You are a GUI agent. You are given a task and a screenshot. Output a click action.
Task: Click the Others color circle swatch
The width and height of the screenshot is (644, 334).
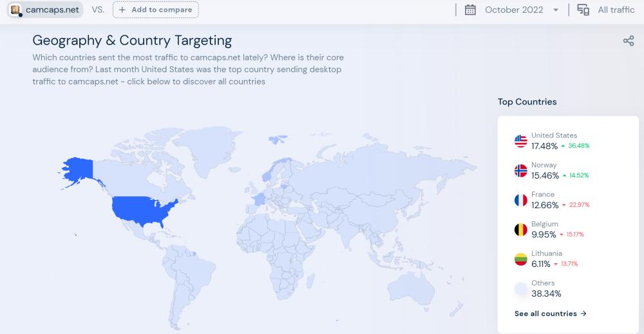521,289
